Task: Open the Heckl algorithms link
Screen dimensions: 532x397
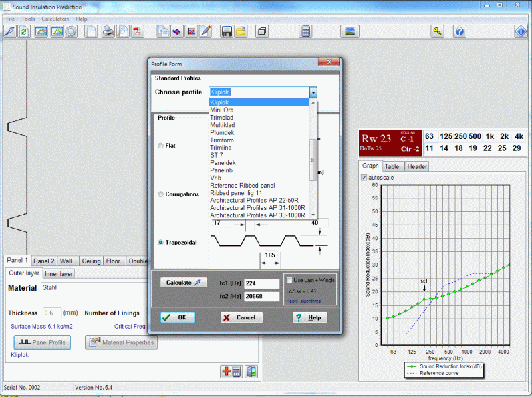Action: [303, 301]
